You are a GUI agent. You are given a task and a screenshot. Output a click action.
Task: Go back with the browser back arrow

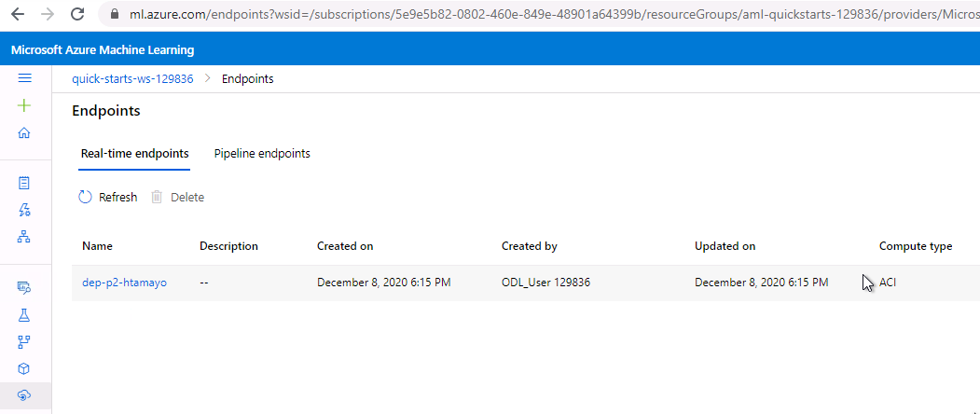[x=18, y=13]
